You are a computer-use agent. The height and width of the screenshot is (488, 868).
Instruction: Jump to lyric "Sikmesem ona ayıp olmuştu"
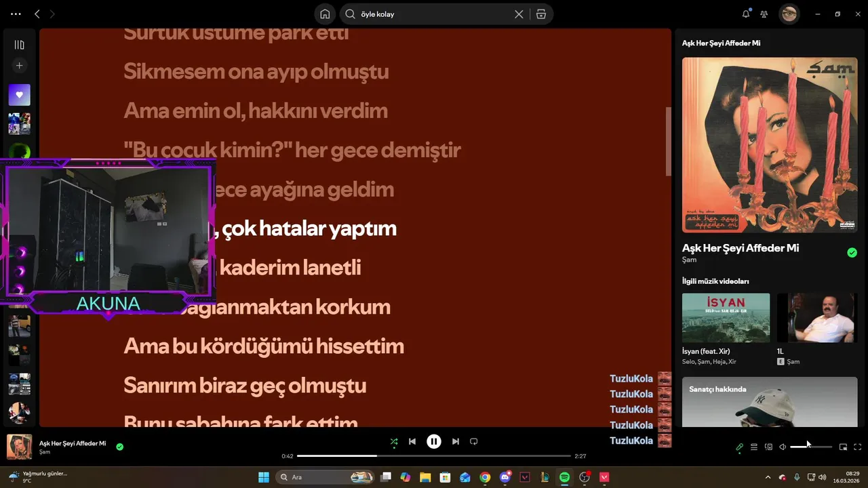click(256, 72)
